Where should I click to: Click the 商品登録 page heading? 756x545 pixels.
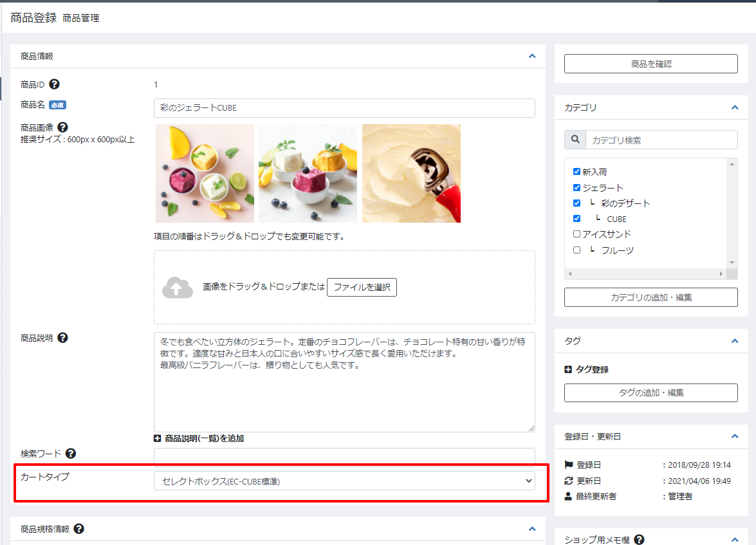(x=33, y=18)
